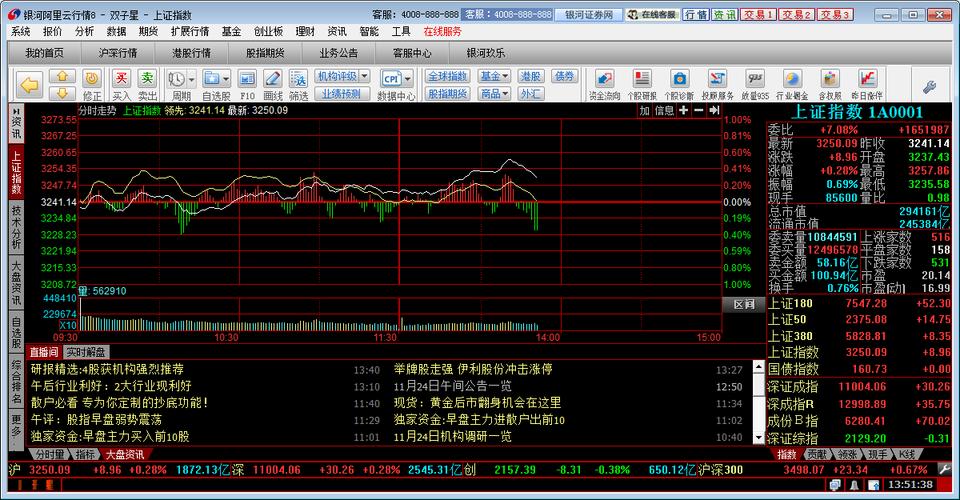Expand the 机构评级 dropdown arrow
The image size is (960, 500).
pyautogui.click(x=364, y=76)
